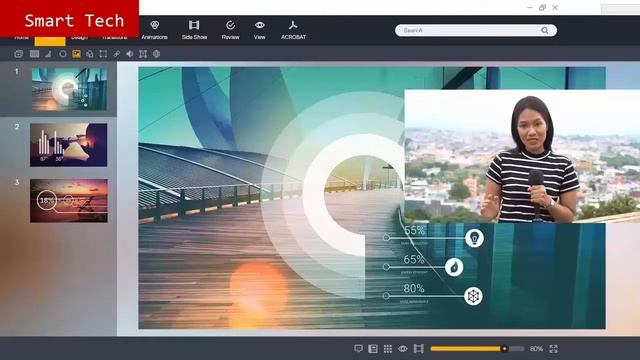Select the ACROBAT tab
Viewport: 640px width, 360px height.
[x=293, y=30]
